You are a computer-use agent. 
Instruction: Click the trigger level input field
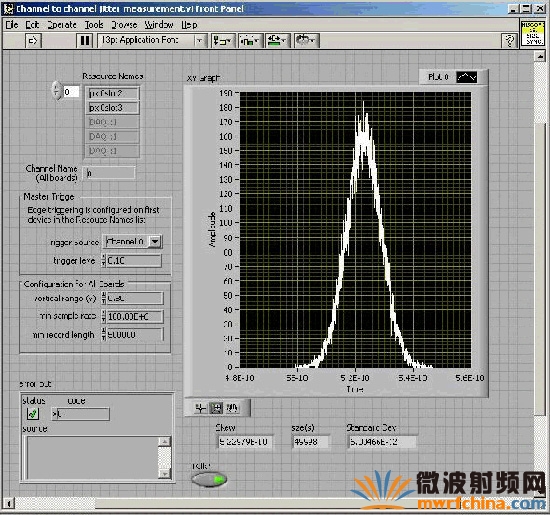[x=134, y=261]
